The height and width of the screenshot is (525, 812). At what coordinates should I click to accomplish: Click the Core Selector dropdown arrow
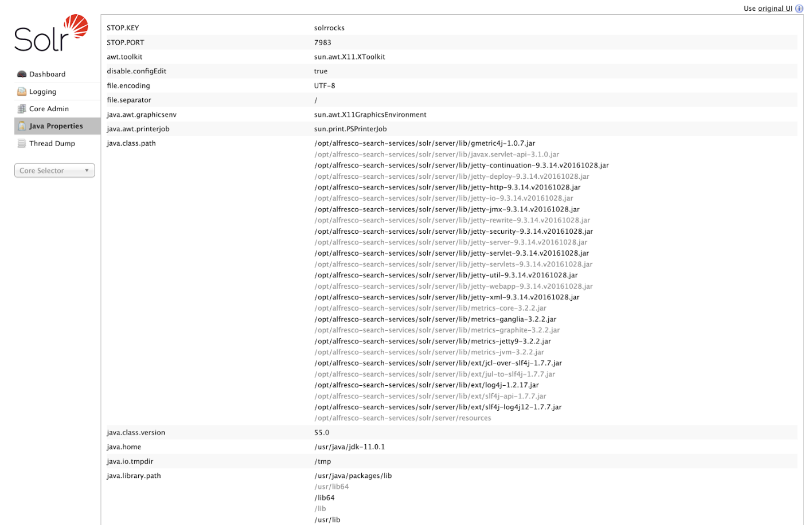pyautogui.click(x=87, y=171)
